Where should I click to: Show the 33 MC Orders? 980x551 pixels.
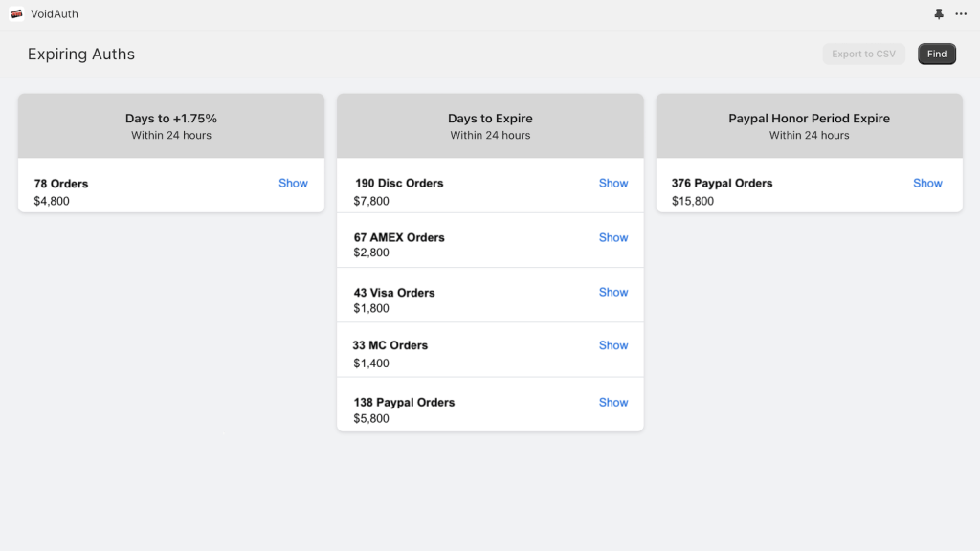point(612,345)
